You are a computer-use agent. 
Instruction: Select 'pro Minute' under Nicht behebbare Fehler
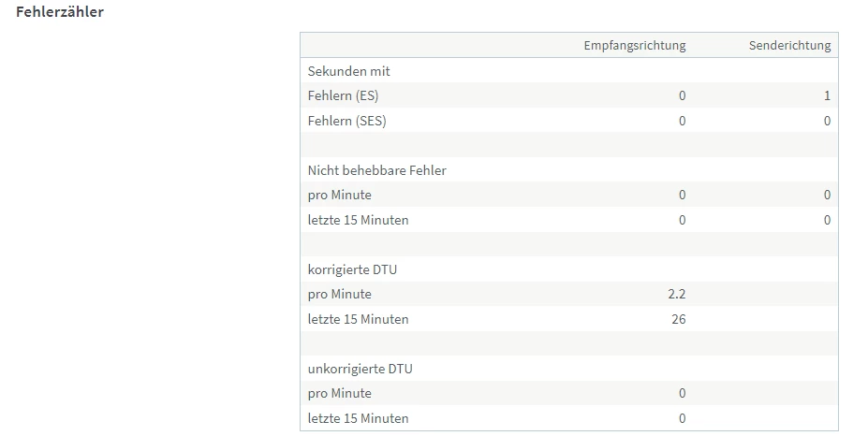[339, 195]
